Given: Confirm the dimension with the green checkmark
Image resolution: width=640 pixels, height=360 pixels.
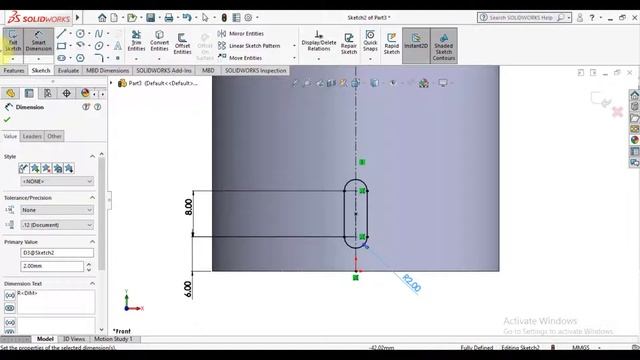Looking at the screenshot, I should (x=7, y=120).
